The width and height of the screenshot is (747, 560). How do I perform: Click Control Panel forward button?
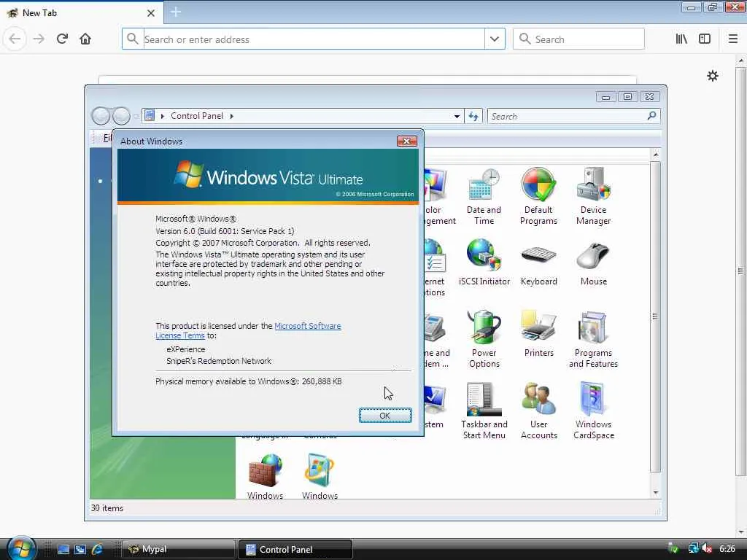pyautogui.click(x=121, y=116)
